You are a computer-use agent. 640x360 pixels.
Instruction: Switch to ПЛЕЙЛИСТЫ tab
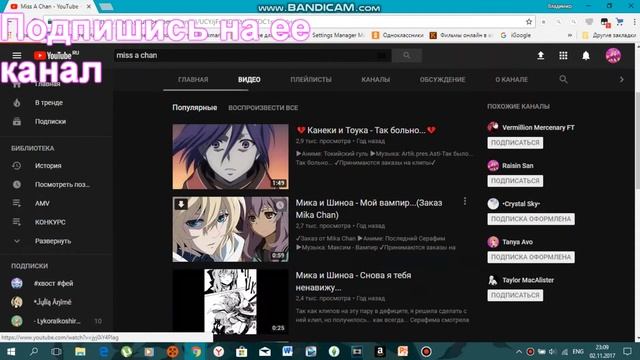tap(311, 80)
